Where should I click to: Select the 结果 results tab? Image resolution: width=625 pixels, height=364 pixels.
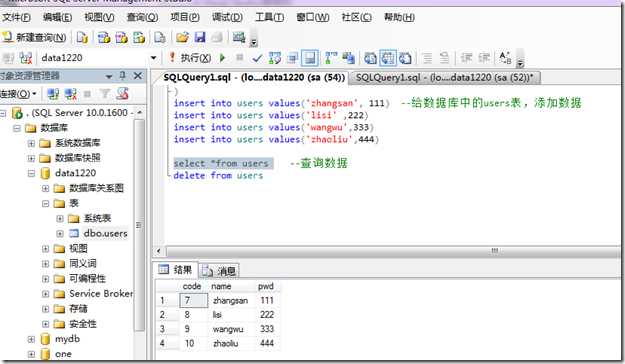[x=175, y=270]
